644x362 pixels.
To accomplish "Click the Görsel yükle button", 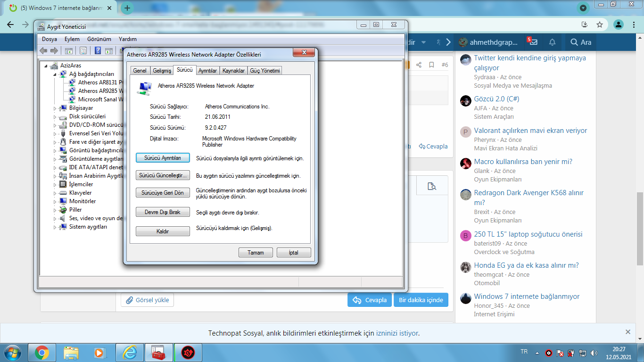I will (148, 300).
